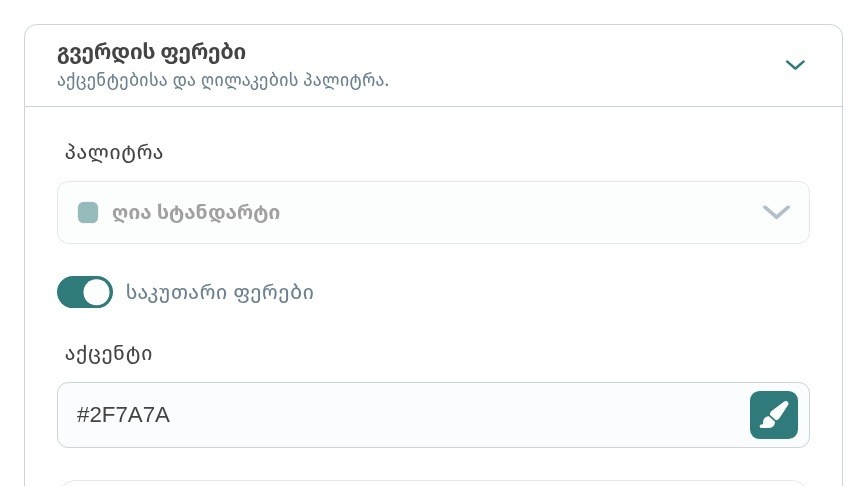Image resolution: width=867 pixels, height=486 pixels.
Task: Select the light teal swatch in palette dropdown
Action: [88, 212]
